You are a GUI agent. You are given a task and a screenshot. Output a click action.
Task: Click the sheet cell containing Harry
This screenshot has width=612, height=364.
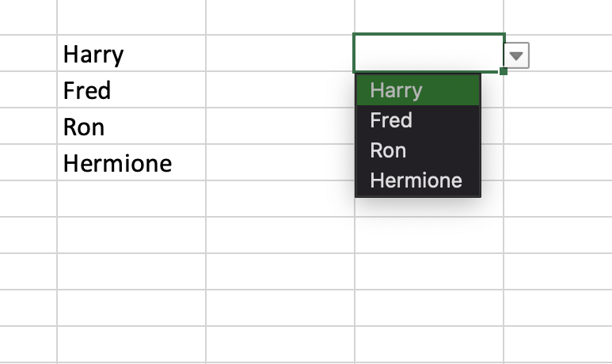131,54
